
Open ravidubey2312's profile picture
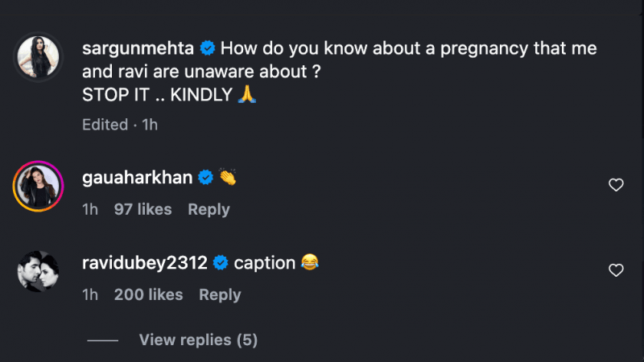point(38,274)
